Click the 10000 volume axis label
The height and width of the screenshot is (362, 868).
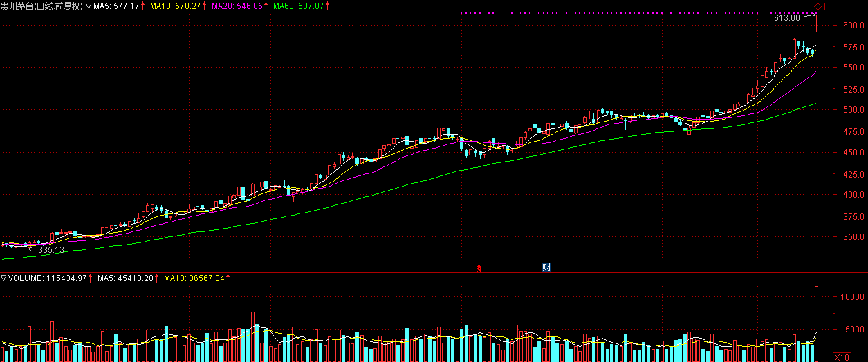pyautogui.click(x=853, y=296)
